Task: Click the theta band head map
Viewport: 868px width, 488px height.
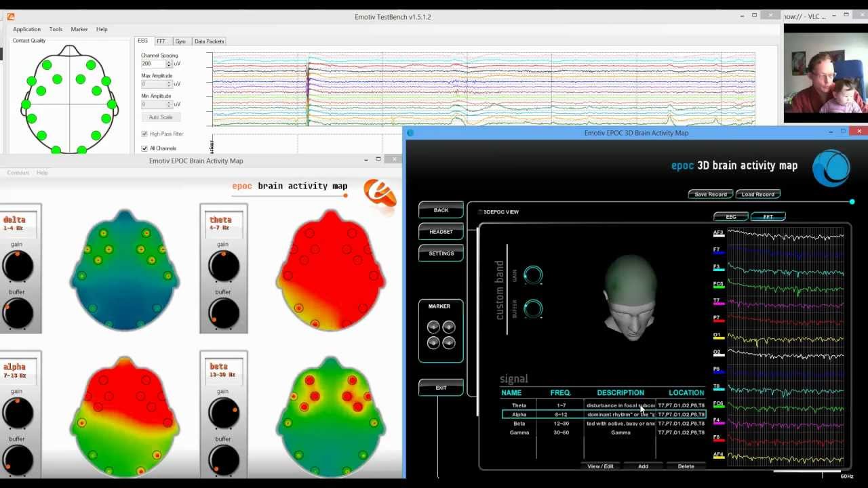Action: coord(331,270)
